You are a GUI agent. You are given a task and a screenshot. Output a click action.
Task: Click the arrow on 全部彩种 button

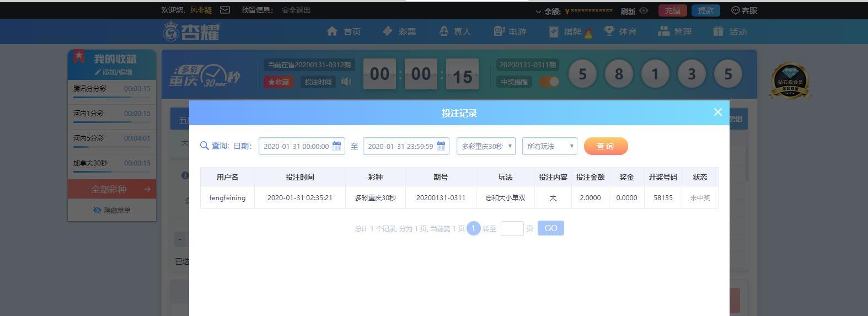coord(147,189)
